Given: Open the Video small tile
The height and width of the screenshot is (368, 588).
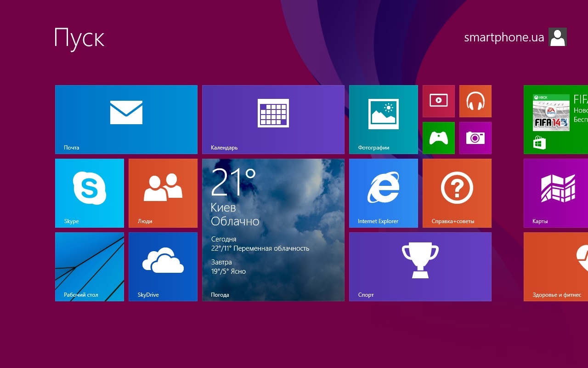Looking at the screenshot, I should click(438, 101).
